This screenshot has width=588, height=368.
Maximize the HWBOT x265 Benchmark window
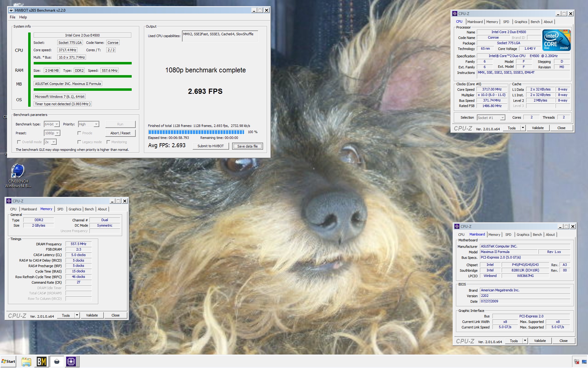(260, 10)
